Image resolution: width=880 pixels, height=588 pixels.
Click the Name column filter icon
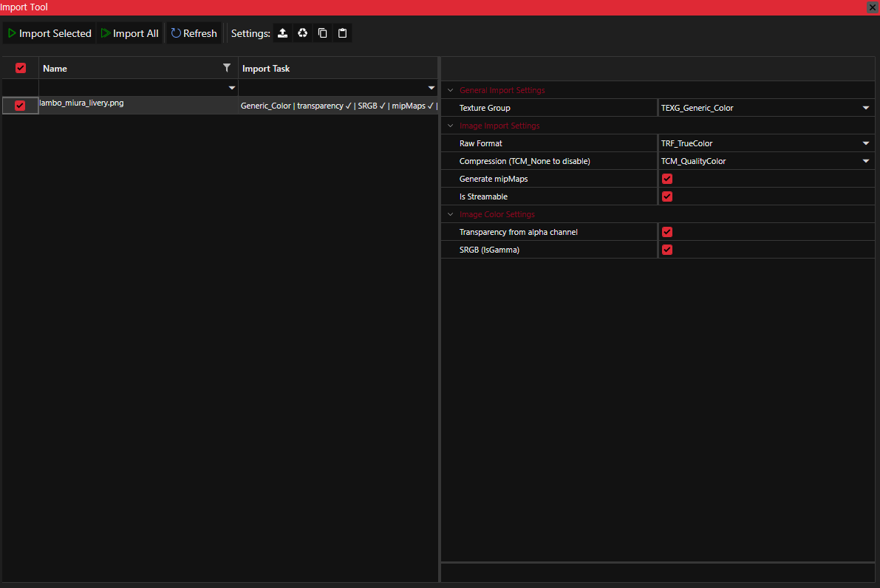tap(227, 68)
